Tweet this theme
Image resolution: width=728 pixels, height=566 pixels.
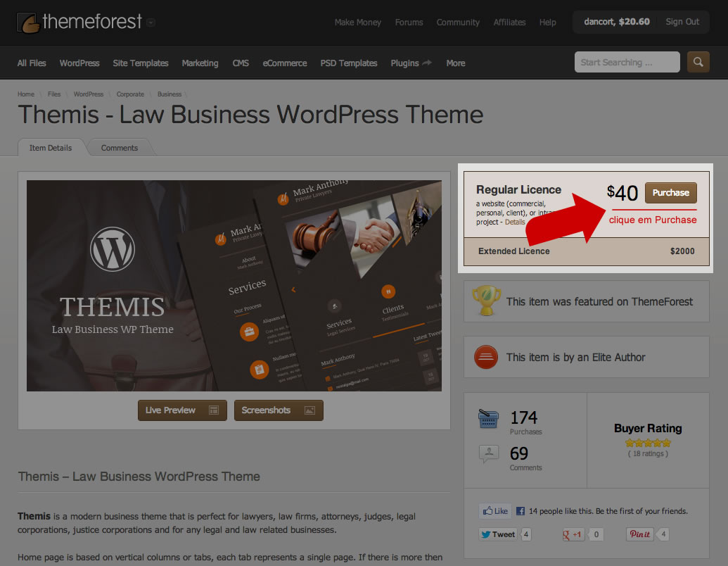tap(498, 534)
